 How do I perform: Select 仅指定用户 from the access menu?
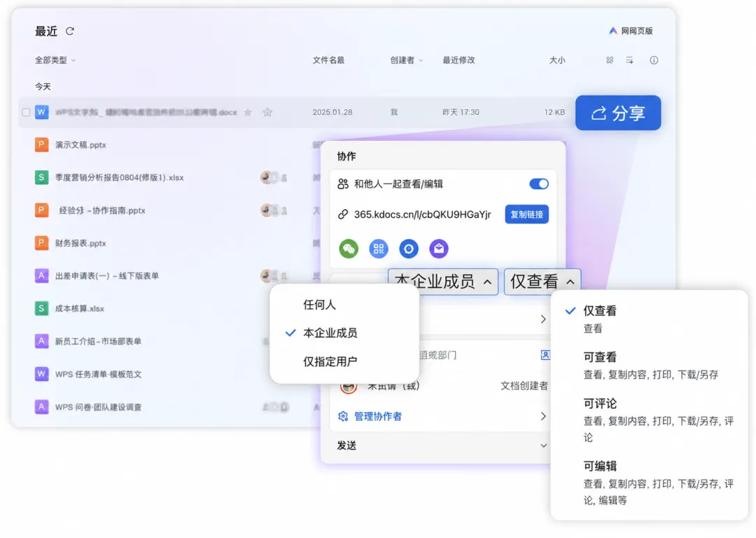pos(330,361)
